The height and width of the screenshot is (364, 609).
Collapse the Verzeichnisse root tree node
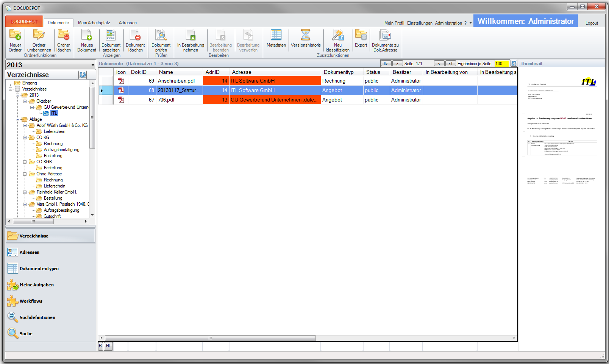coord(11,89)
